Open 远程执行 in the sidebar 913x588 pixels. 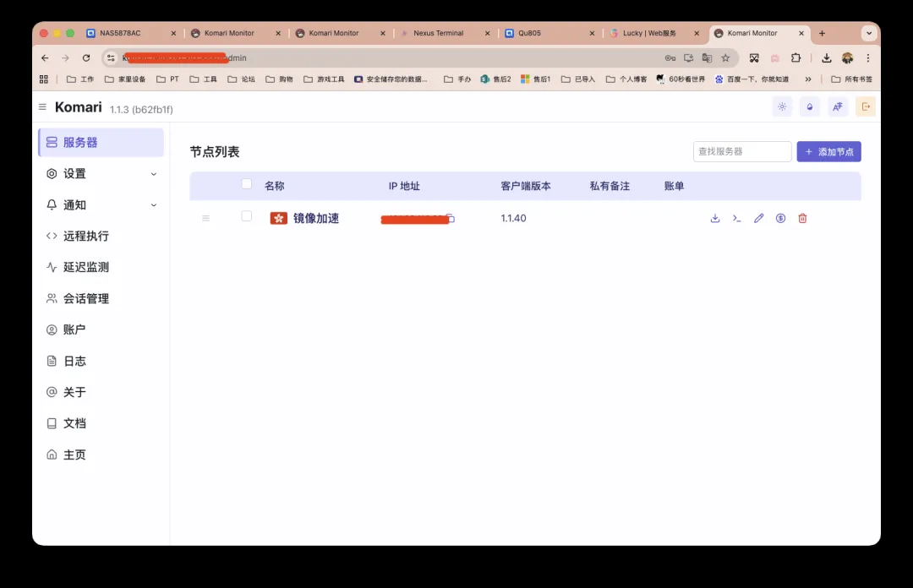coord(86,236)
